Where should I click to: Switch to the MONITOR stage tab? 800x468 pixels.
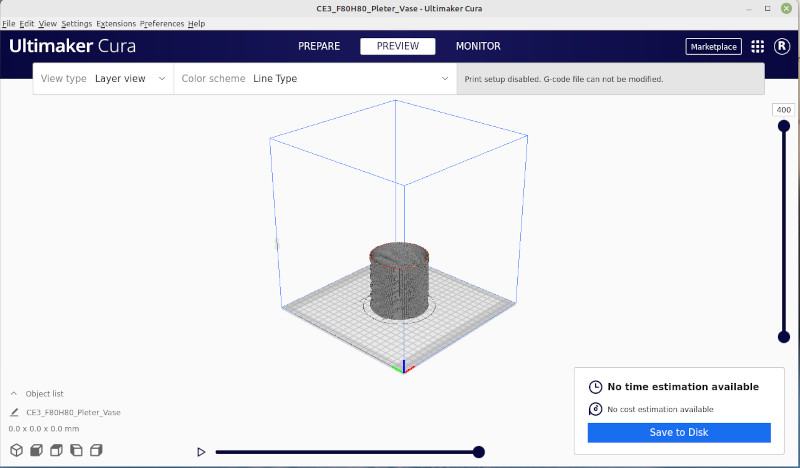pos(478,46)
